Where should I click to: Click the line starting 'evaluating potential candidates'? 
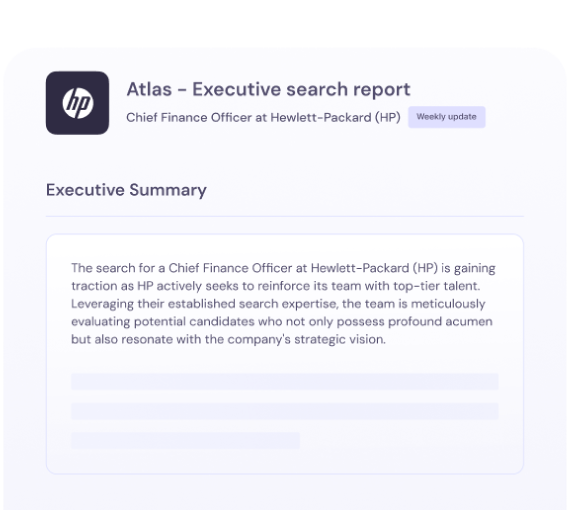[x=282, y=322]
